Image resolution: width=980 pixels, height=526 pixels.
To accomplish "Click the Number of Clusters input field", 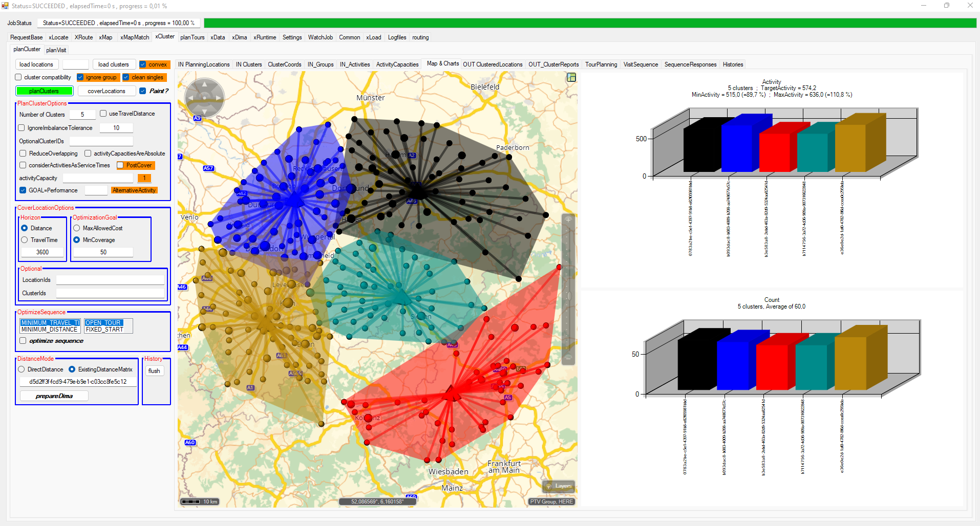I will point(82,115).
